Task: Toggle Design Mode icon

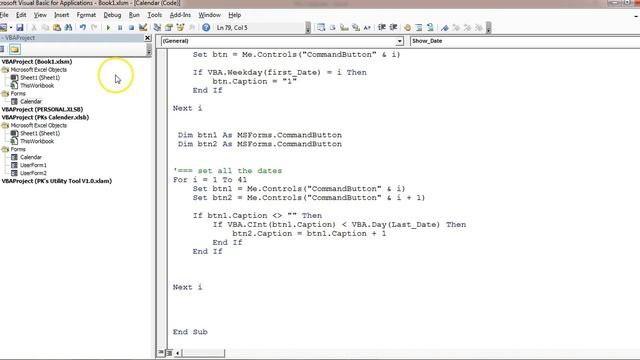Action: [143, 27]
